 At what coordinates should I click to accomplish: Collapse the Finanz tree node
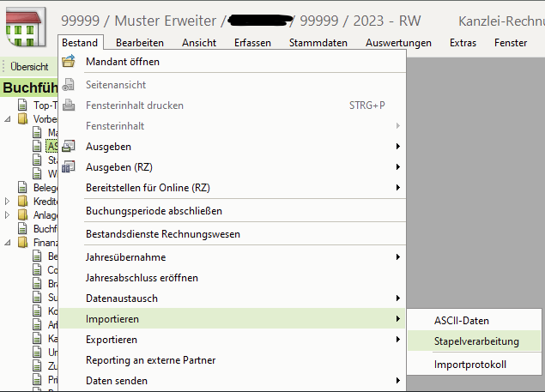pos(8,243)
